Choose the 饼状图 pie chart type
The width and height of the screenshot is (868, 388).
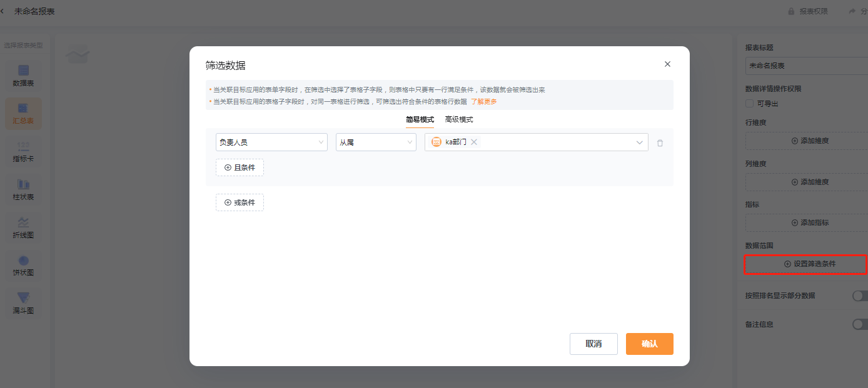point(23,265)
